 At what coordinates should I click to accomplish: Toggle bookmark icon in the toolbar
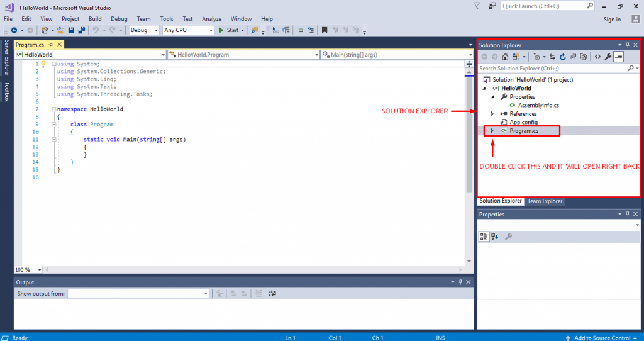click(325, 30)
